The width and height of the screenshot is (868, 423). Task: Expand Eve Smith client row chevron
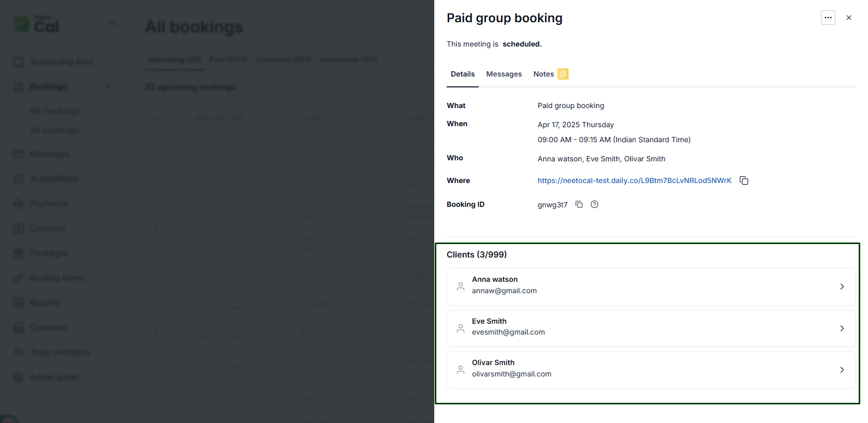pyautogui.click(x=842, y=328)
